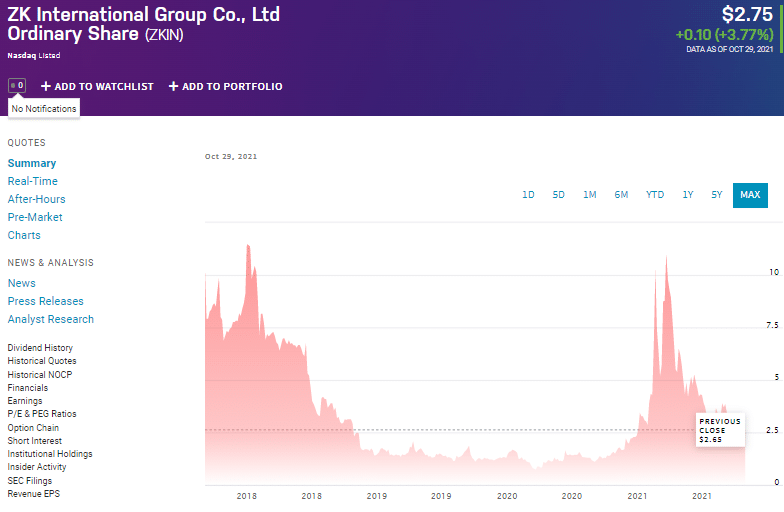Open Historical NOCP

click(x=40, y=374)
